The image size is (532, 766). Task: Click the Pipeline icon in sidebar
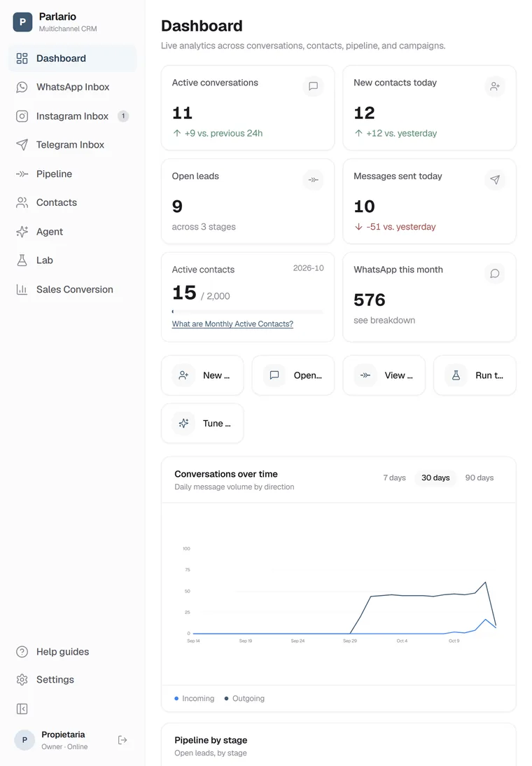[22, 174]
